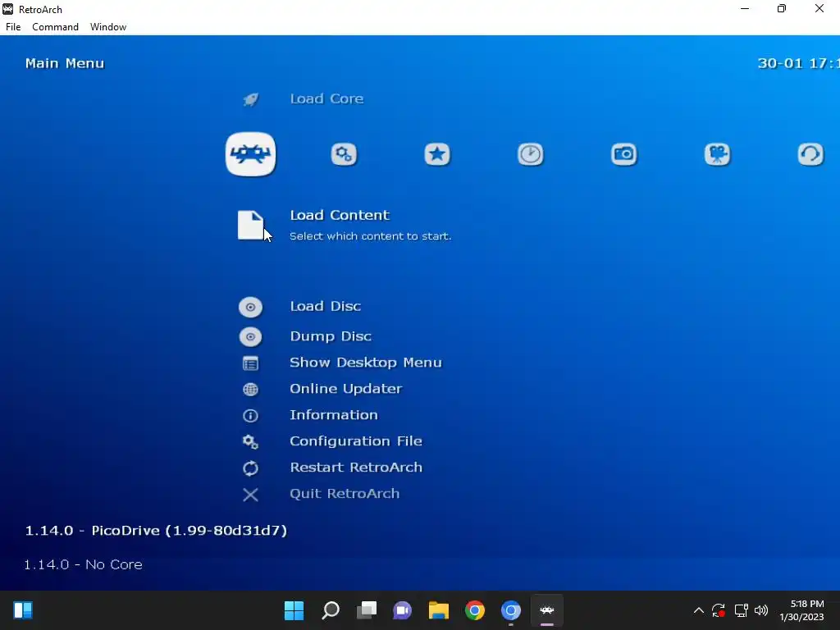Click the PicoDrive version text

pos(156,531)
